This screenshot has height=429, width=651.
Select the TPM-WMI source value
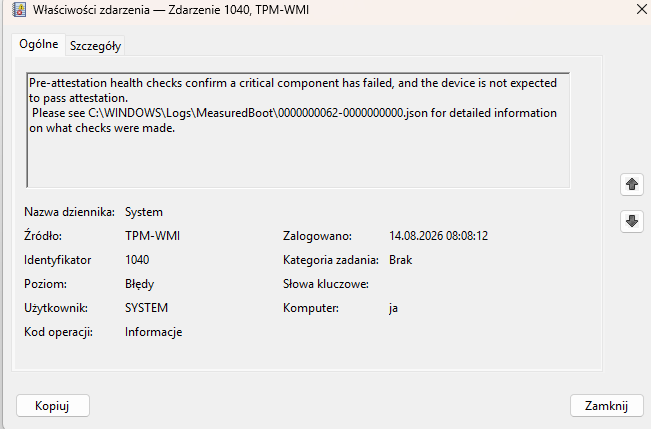[x=152, y=236]
